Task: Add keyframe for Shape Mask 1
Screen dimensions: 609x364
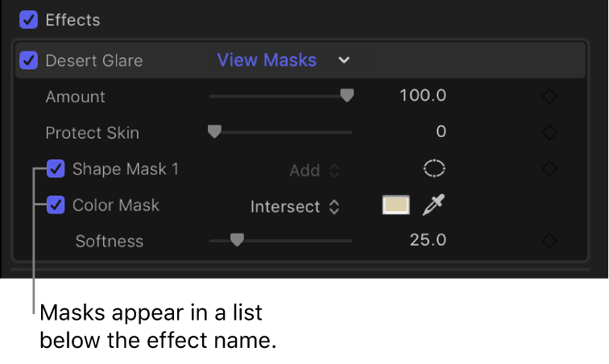Action: click(549, 169)
